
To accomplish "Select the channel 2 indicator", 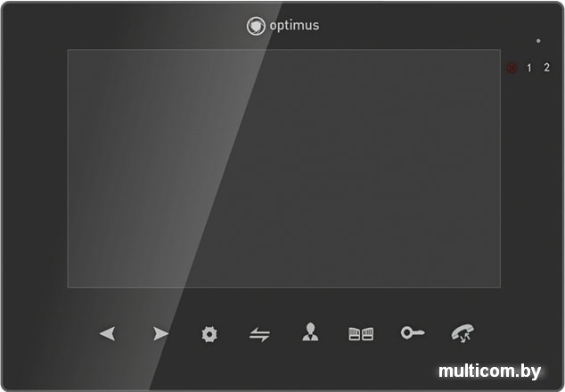I will click(546, 68).
